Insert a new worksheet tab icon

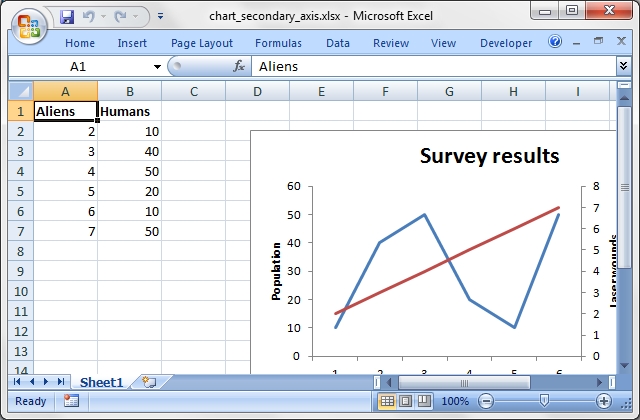(149, 382)
